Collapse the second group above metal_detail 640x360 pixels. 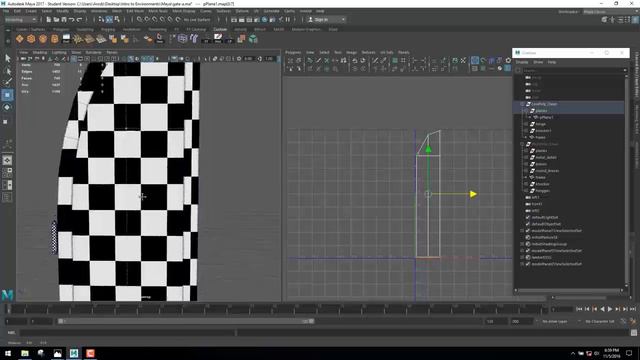point(522,144)
